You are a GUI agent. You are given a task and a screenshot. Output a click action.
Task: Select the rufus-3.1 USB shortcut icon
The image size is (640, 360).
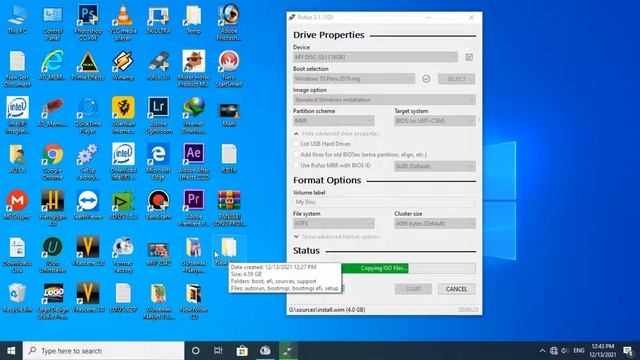(158, 65)
